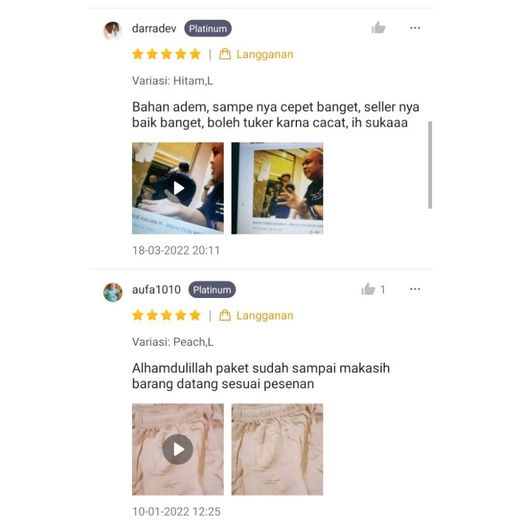Click the darradev username
Image resolution: width=525 pixels, height=525 pixels.
pyautogui.click(x=154, y=28)
